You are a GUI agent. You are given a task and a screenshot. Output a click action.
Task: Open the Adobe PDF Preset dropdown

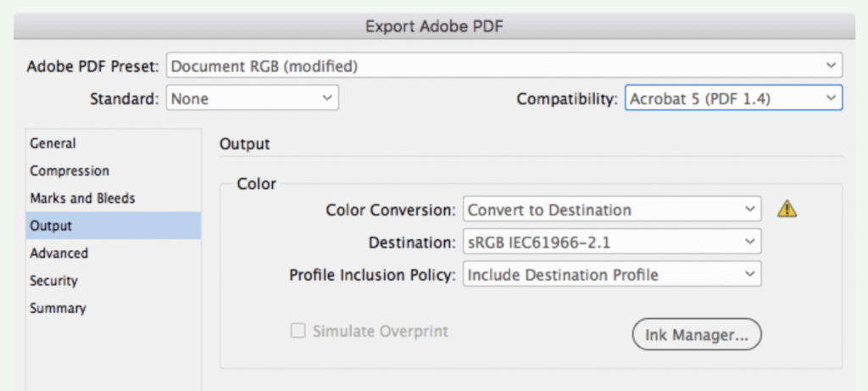pyautogui.click(x=504, y=65)
